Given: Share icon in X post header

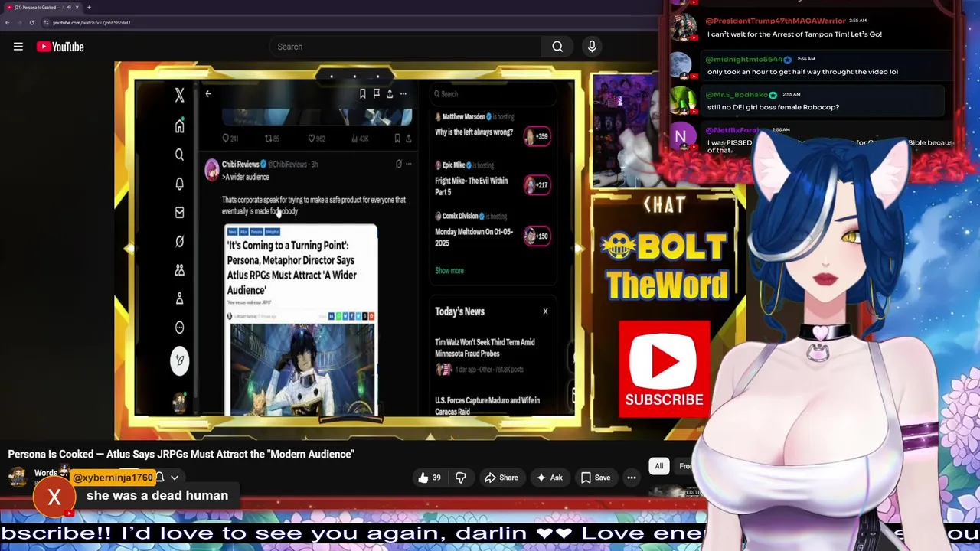Looking at the screenshot, I should coord(390,93).
